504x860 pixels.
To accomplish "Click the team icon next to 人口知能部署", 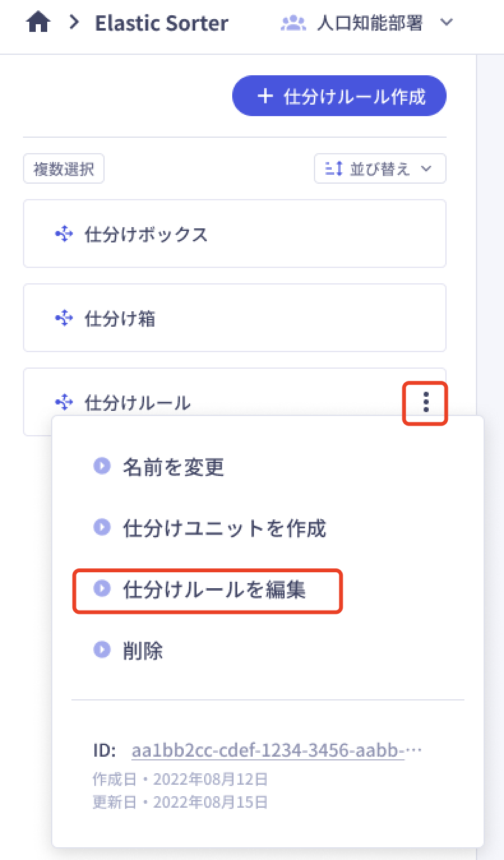I will coord(293,22).
